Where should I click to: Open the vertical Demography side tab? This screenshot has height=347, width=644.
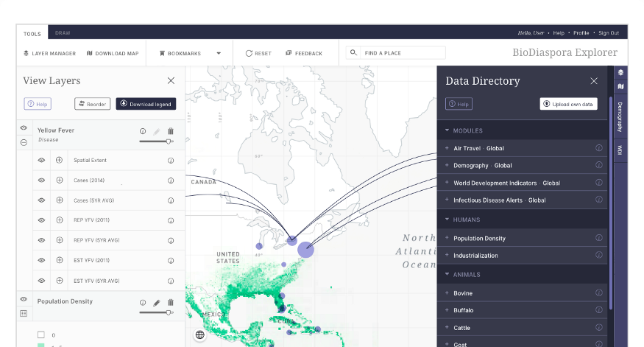pyautogui.click(x=620, y=117)
